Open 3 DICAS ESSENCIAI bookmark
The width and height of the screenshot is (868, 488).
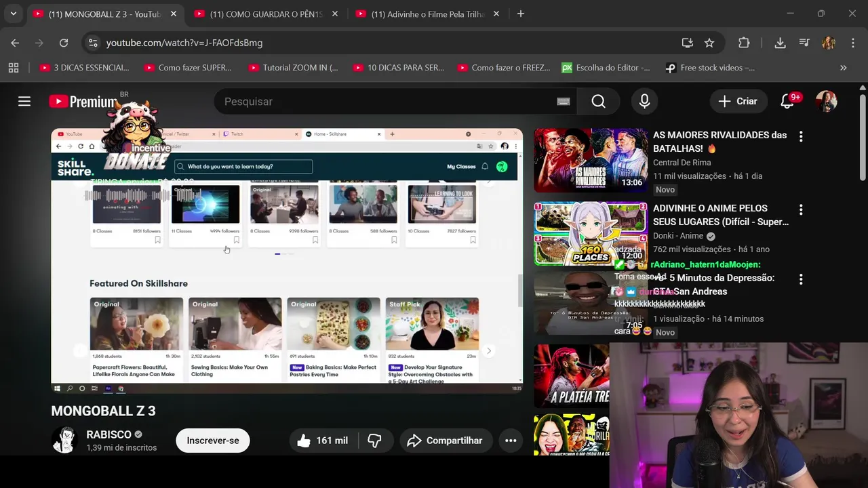[84, 68]
